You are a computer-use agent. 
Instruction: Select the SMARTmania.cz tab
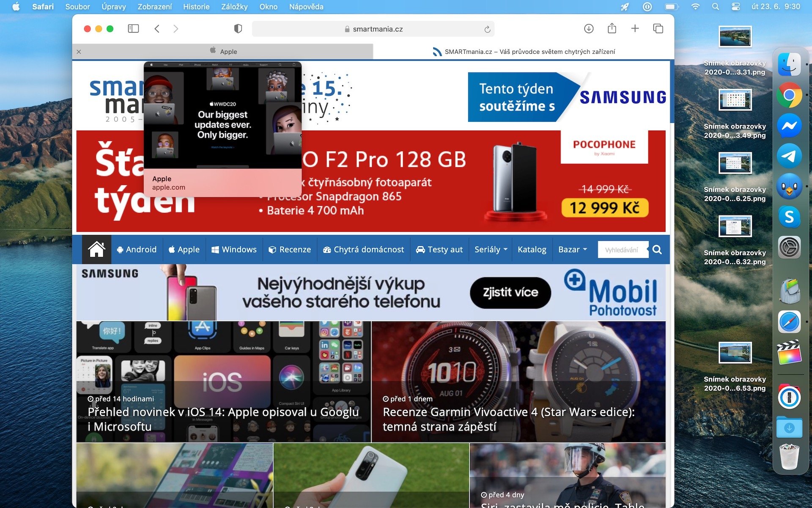point(524,52)
